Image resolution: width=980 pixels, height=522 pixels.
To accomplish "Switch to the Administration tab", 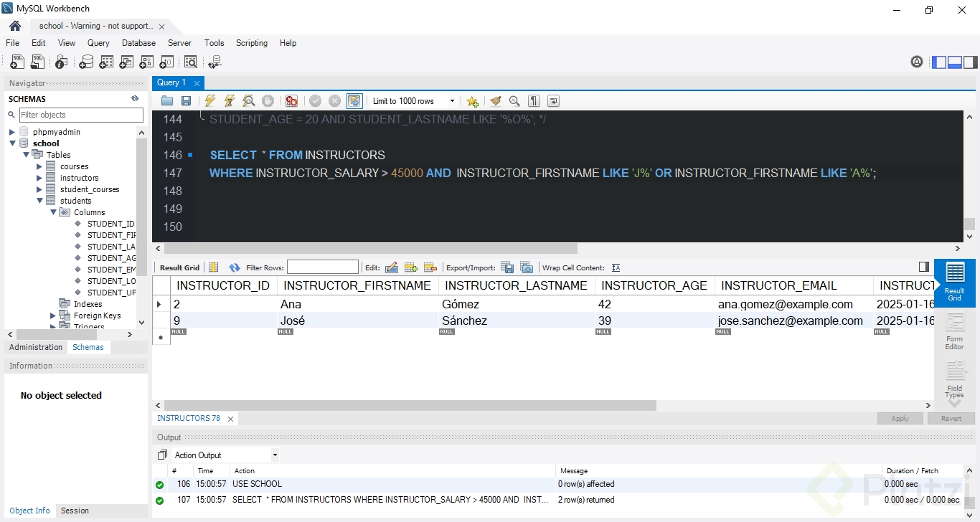I will coord(36,347).
